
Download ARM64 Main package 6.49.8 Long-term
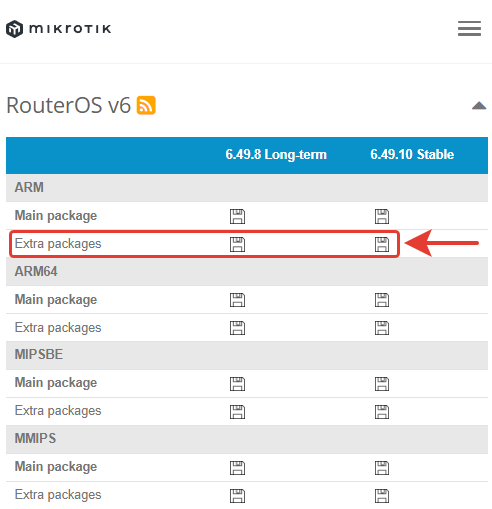pos(237,300)
